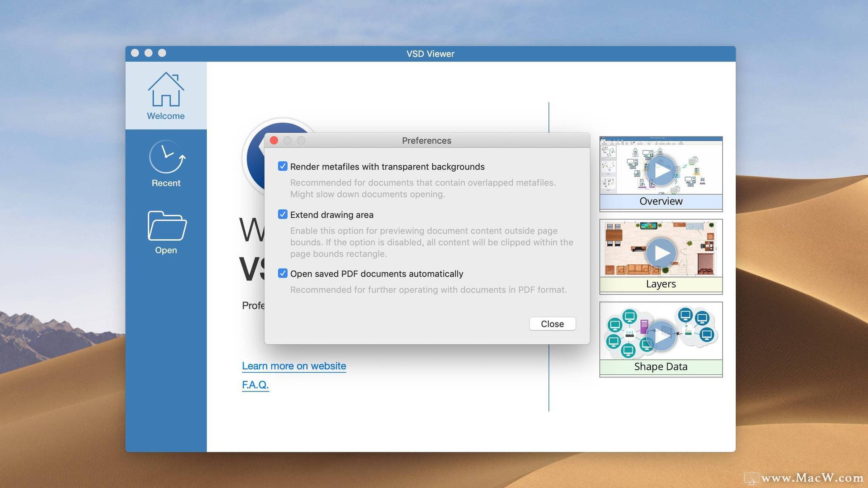868x488 pixels.
Task: Disable Extend drawing area checkbox
Action: click(x=283, y=214)
